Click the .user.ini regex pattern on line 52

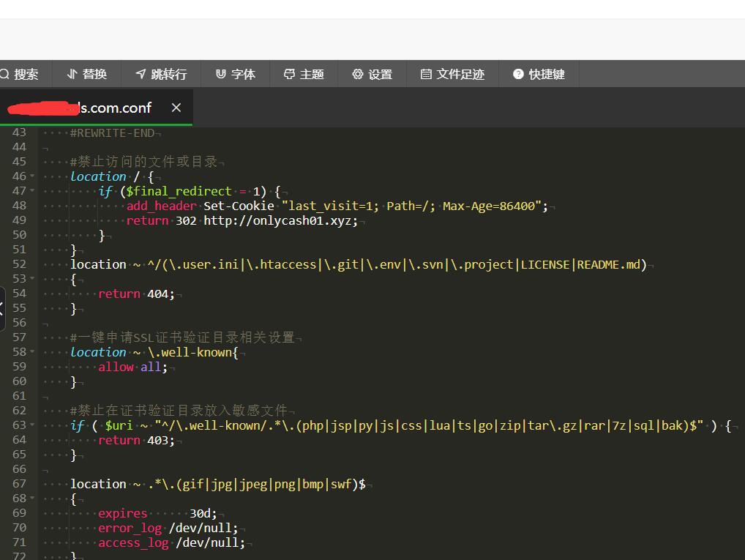click(x=204, y=264)
